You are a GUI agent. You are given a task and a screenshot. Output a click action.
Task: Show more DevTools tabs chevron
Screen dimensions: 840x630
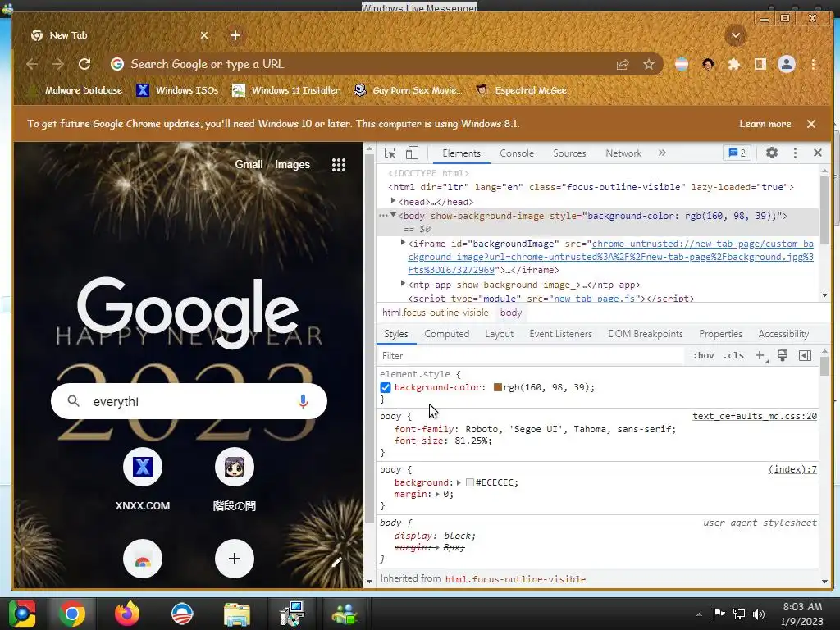coord(662,153)
